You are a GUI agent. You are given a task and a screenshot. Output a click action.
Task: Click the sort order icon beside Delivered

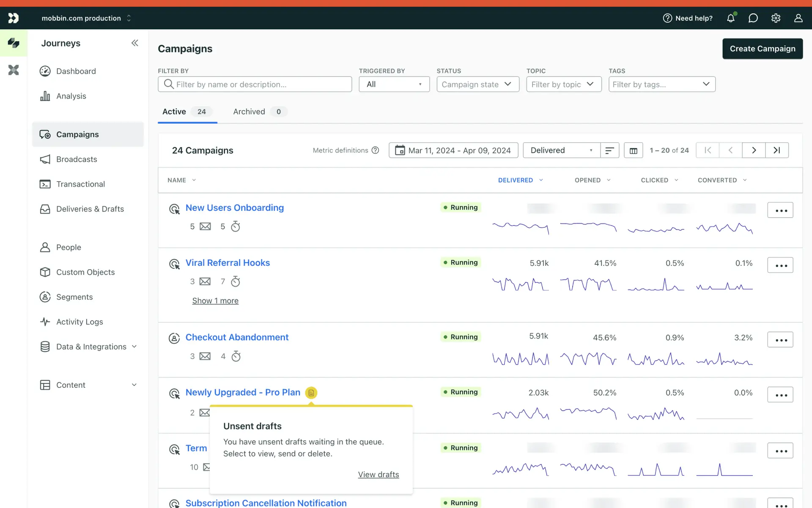pos(609,151)
